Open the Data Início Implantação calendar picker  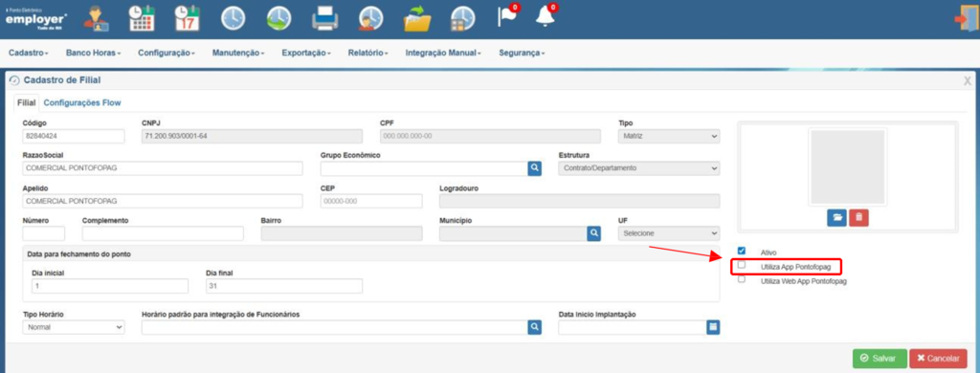click(713, 327)
